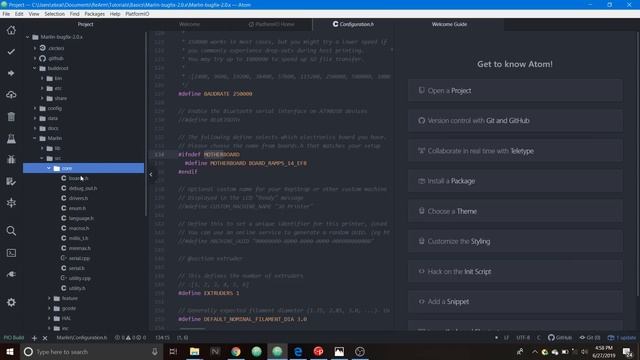This screenshot has width=640, height=360.
Task: Expand the bin folder
Action: point(42,78)
